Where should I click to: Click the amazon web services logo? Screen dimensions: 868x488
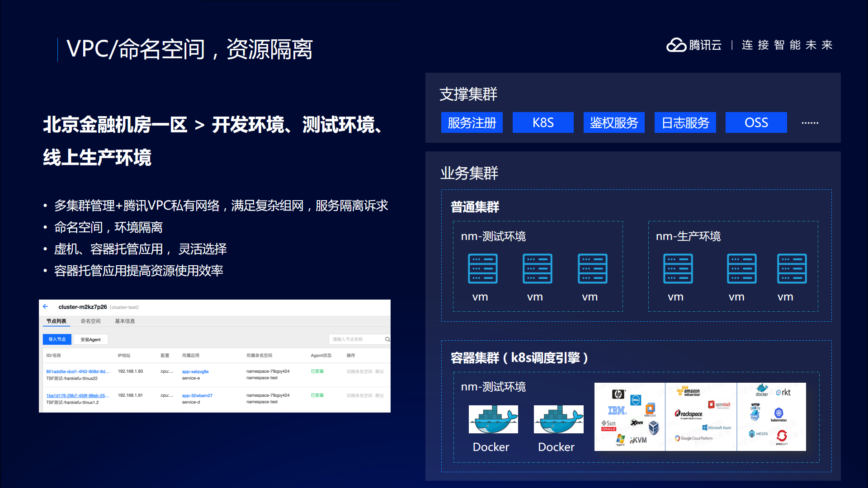point(689,391)
